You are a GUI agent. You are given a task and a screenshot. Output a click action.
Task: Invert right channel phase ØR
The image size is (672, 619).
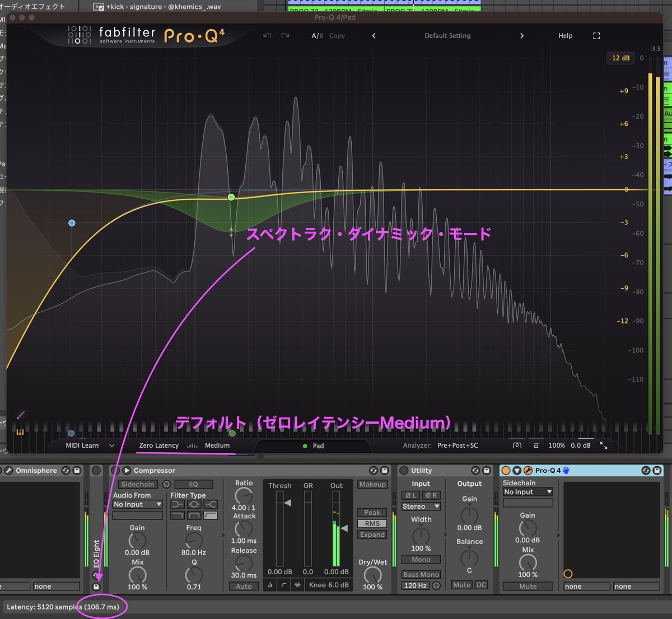(431, 495)
